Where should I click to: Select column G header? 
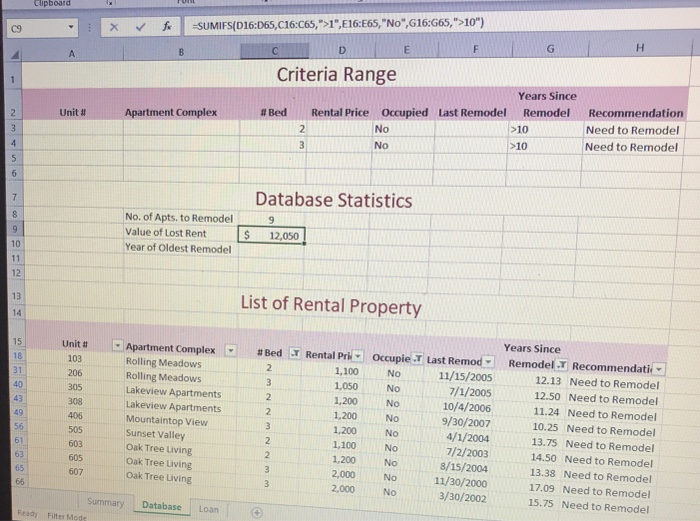click(550, 48)
